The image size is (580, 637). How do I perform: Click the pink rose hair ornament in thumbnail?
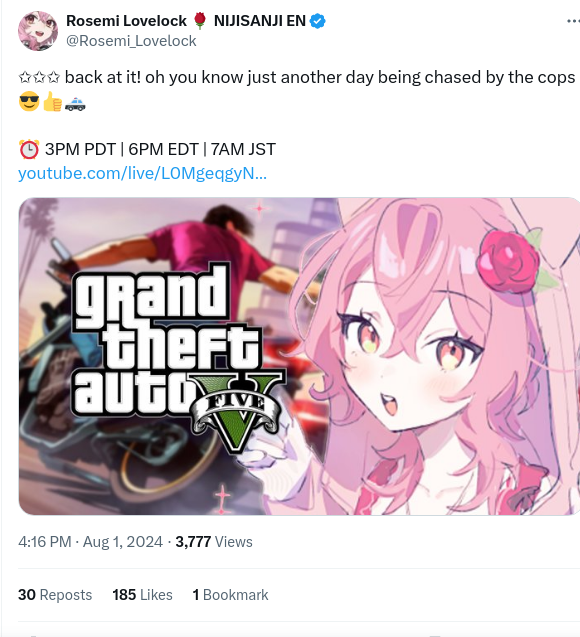(x=509, y=261)
